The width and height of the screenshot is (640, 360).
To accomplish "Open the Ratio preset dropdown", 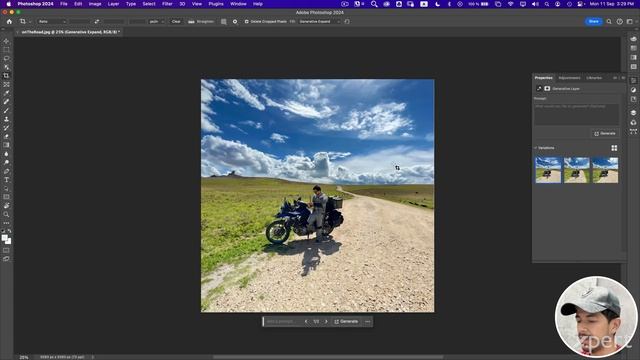I will (x=52, y=22).
